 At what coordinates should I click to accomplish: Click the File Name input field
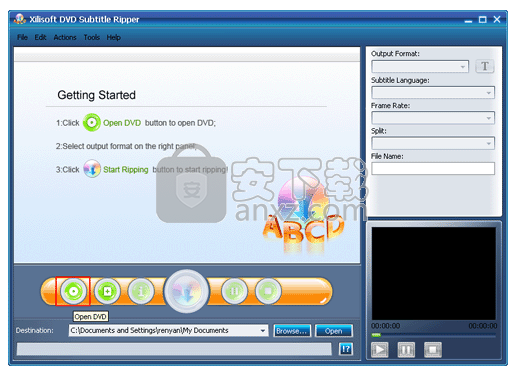tap(433, 168)
